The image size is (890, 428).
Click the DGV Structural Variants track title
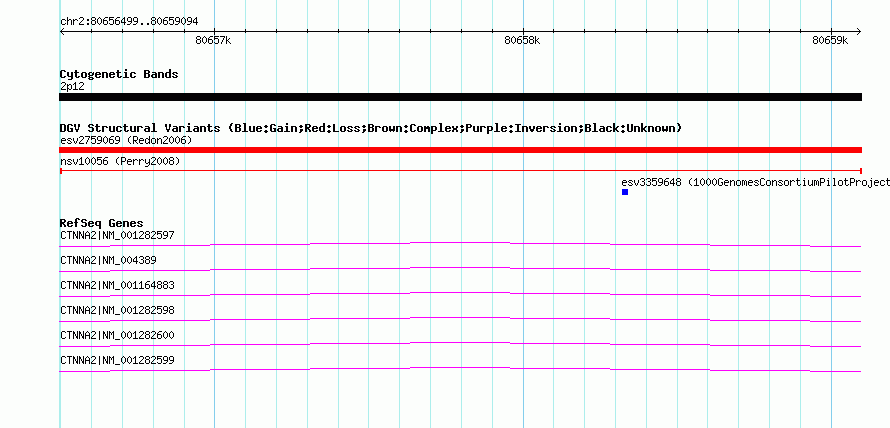(371, 128)
